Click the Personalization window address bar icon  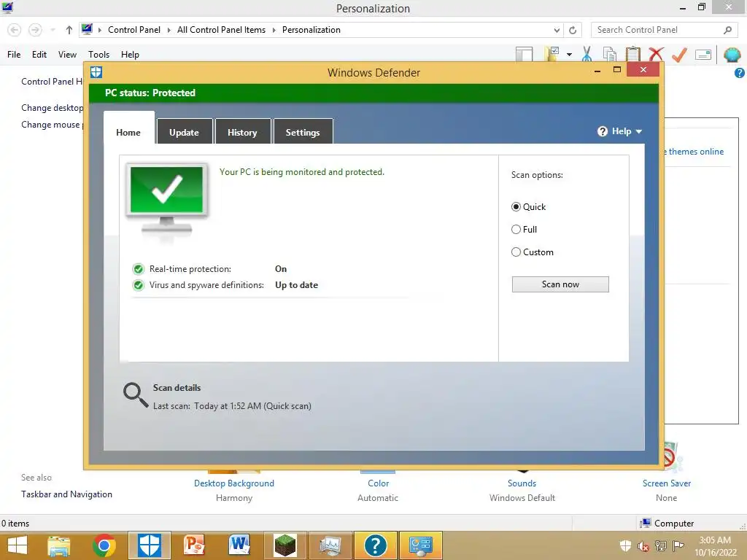click(87, 29)
